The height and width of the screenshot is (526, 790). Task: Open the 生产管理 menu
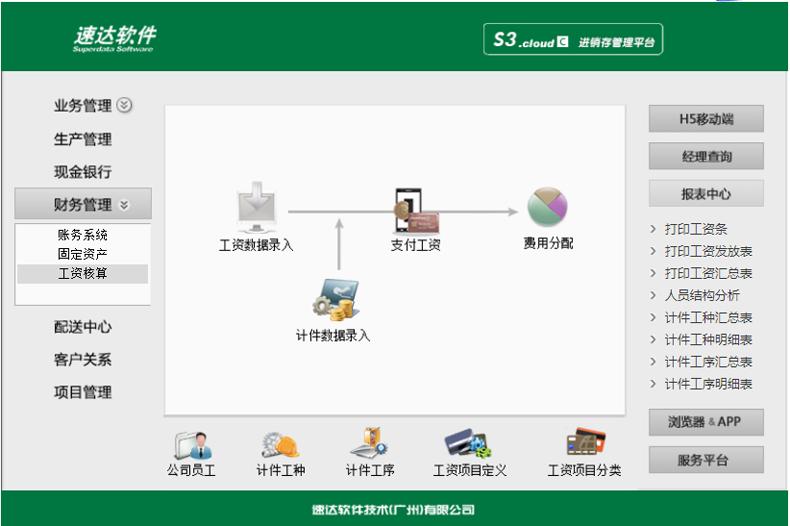83,139
